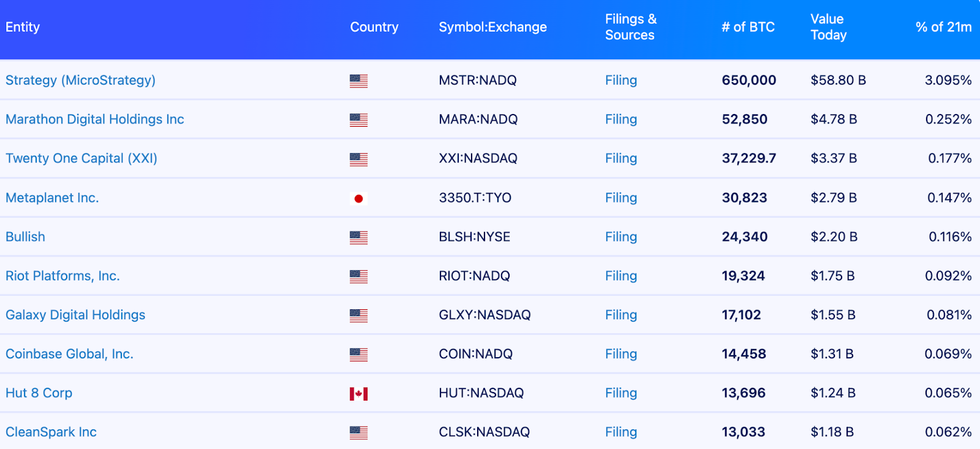Open Strategy (MicroStrategy) entity link
The width and height of the screenshot is (980, 449).
[x=80, y=80]
